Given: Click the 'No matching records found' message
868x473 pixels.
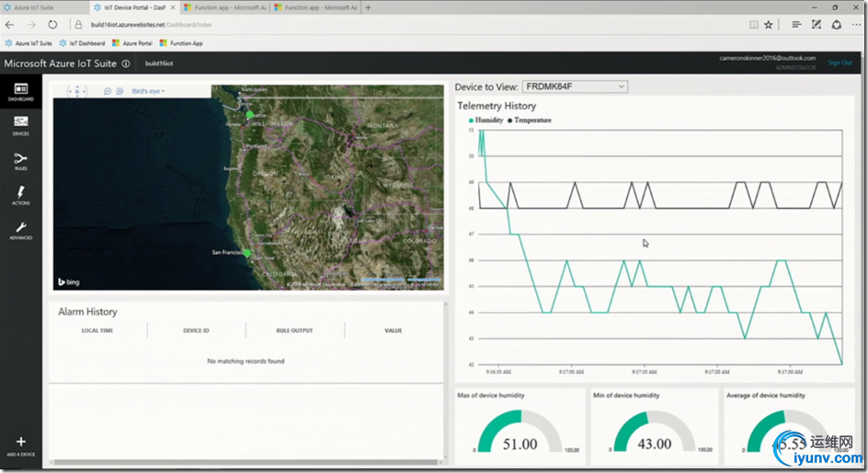Looking at the screenshot, I should (x=246, y=361).
